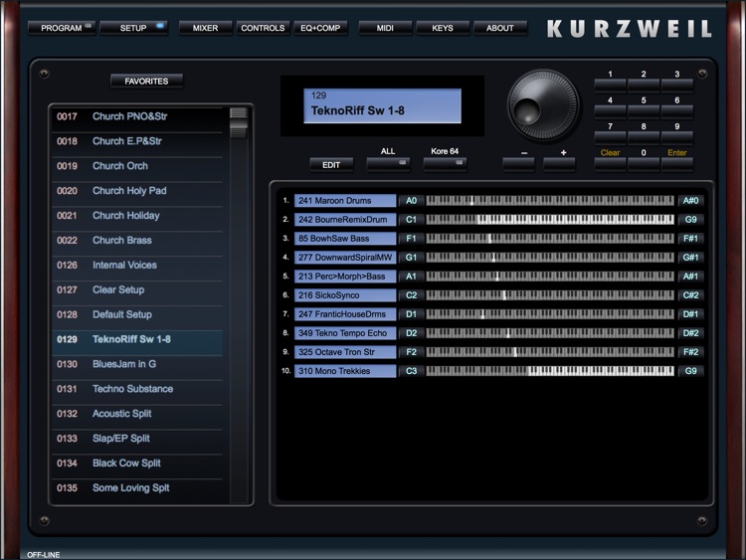Screen dimensions: 746x560
Task: Open the KEYS page
Action: (443, 28)
